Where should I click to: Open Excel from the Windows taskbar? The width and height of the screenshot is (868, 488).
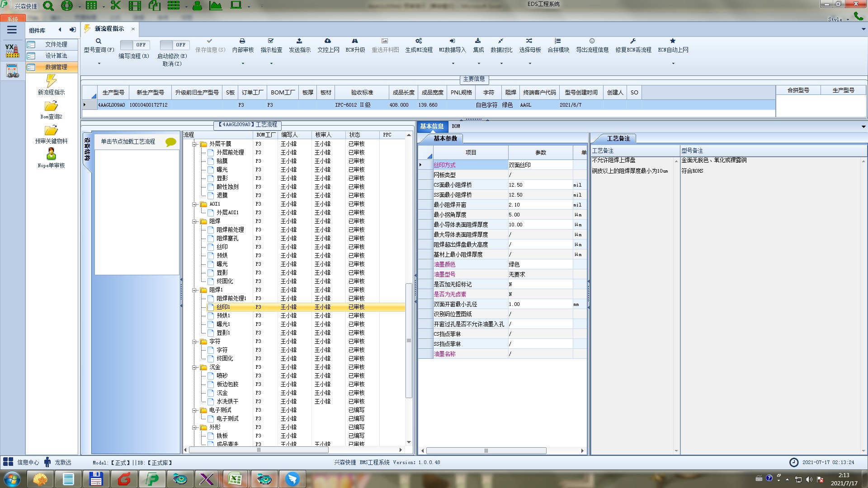pyautogui.click(x=235, y=479)
